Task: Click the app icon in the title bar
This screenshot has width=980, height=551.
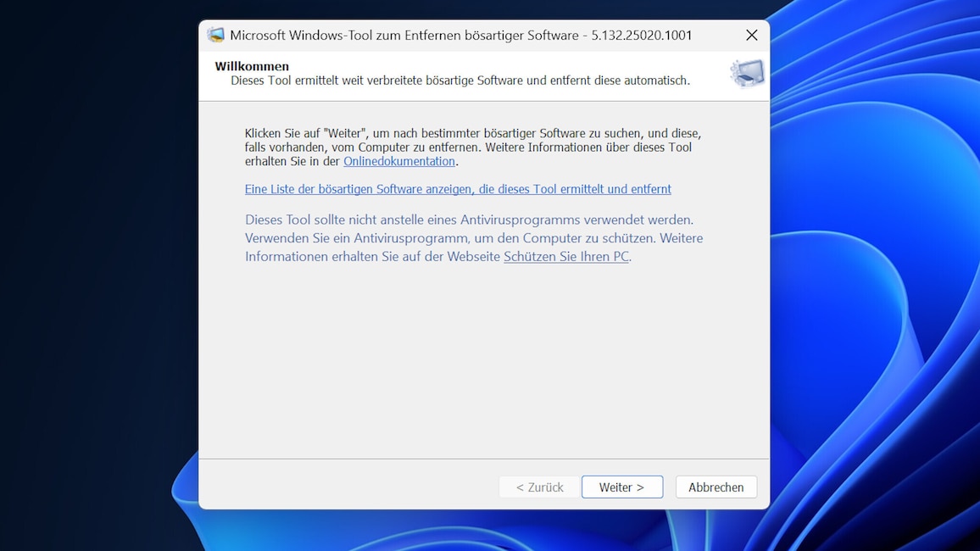Action: (215, 35)
